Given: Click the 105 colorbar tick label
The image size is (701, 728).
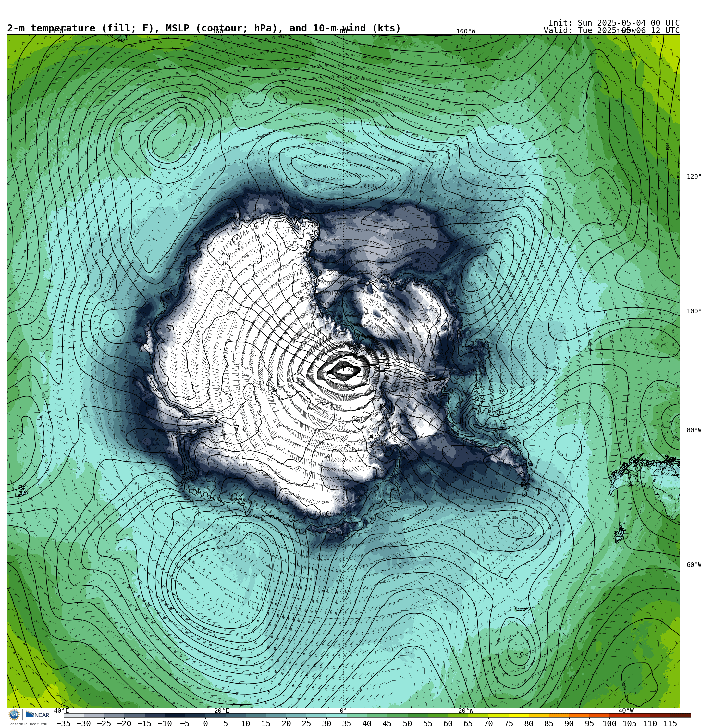Looking at the screenshot, I should (x=630, y=723).
